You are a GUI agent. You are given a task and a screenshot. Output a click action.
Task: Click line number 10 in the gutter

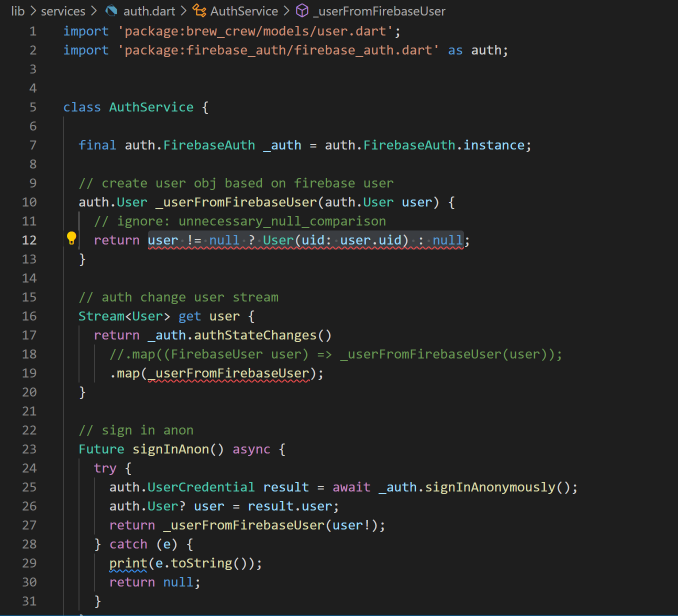tap(29, 202)
